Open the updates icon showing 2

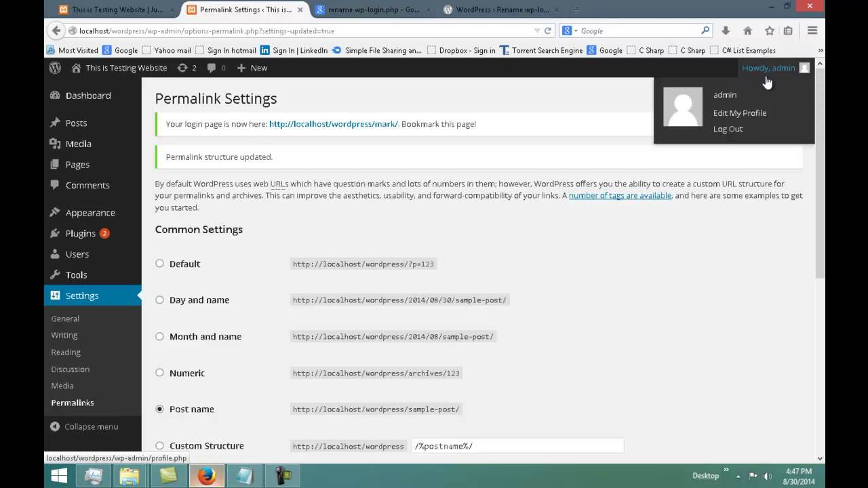186,68
